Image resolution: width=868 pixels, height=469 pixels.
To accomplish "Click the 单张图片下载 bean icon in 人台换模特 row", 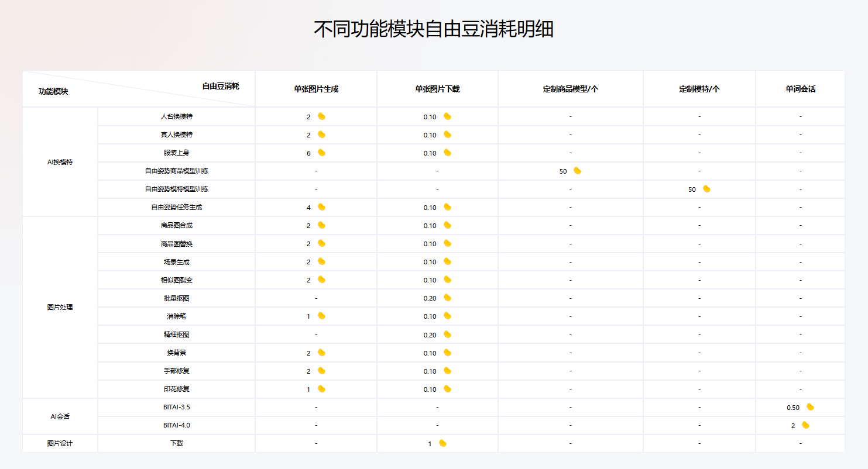I will tap(447, 116).
